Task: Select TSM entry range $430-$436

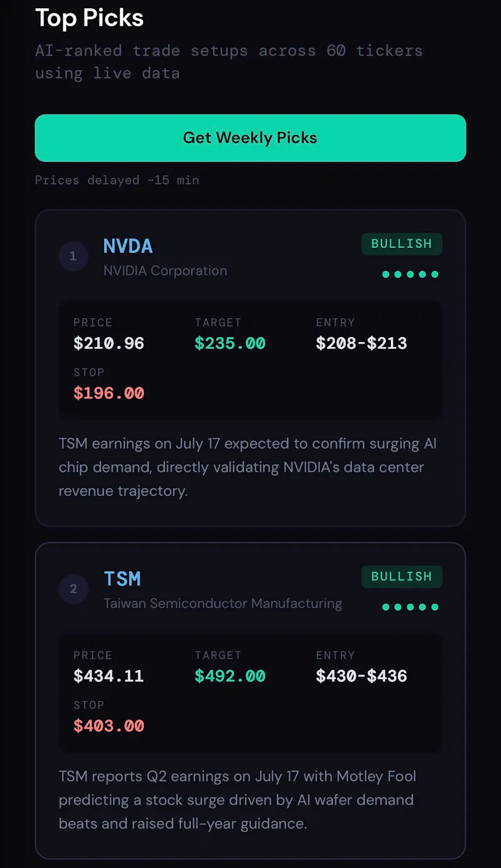Action: click(361, 676)
